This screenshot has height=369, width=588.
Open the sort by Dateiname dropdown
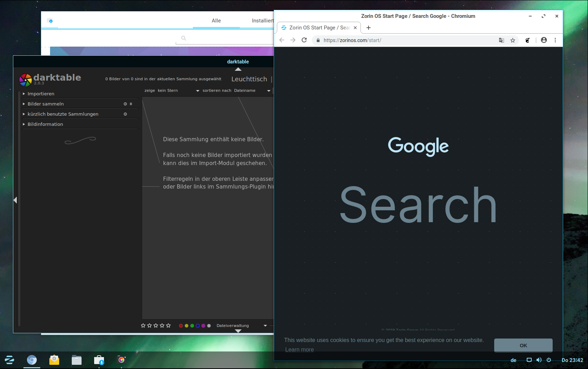click(x=252, y=91)
